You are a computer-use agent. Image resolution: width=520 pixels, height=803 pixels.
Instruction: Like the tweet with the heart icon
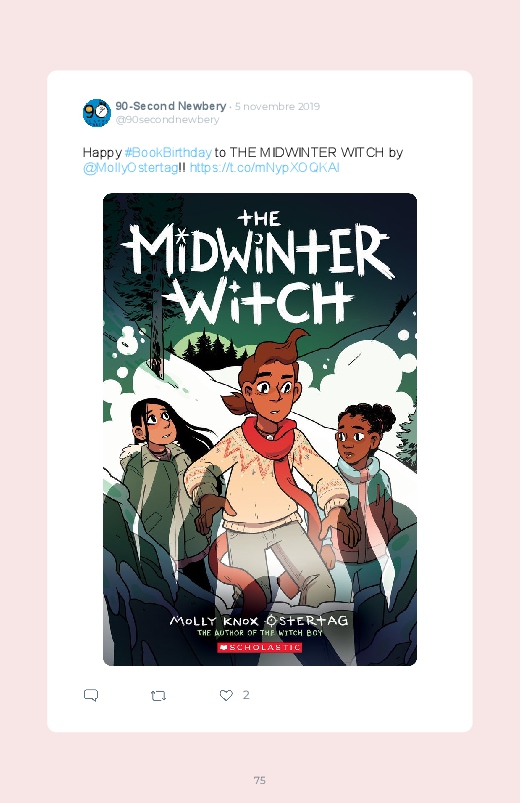(226, 695)
